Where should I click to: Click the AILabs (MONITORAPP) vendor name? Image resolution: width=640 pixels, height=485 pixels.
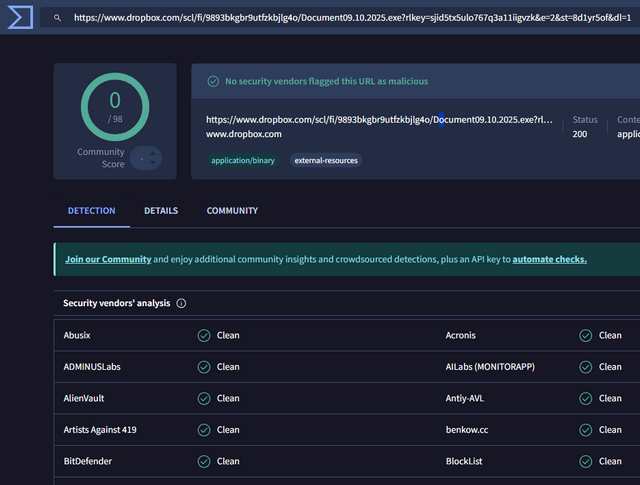tap(490, 367)
